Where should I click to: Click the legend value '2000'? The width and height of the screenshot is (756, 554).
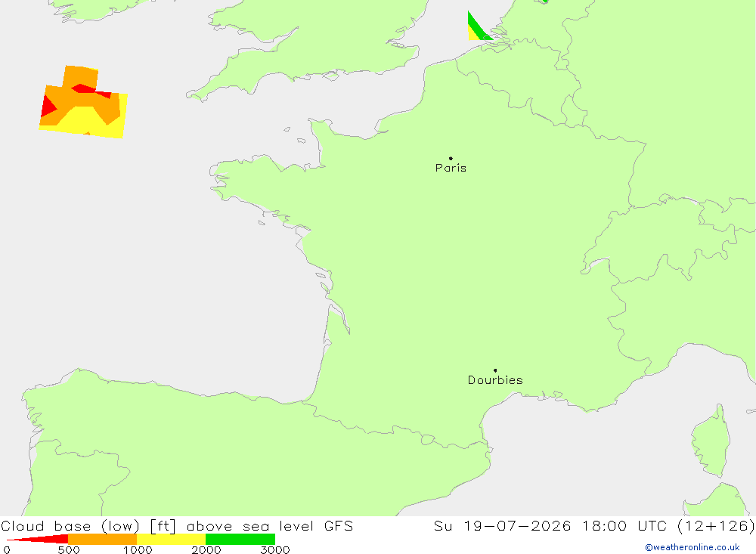[x=206, y=549]
